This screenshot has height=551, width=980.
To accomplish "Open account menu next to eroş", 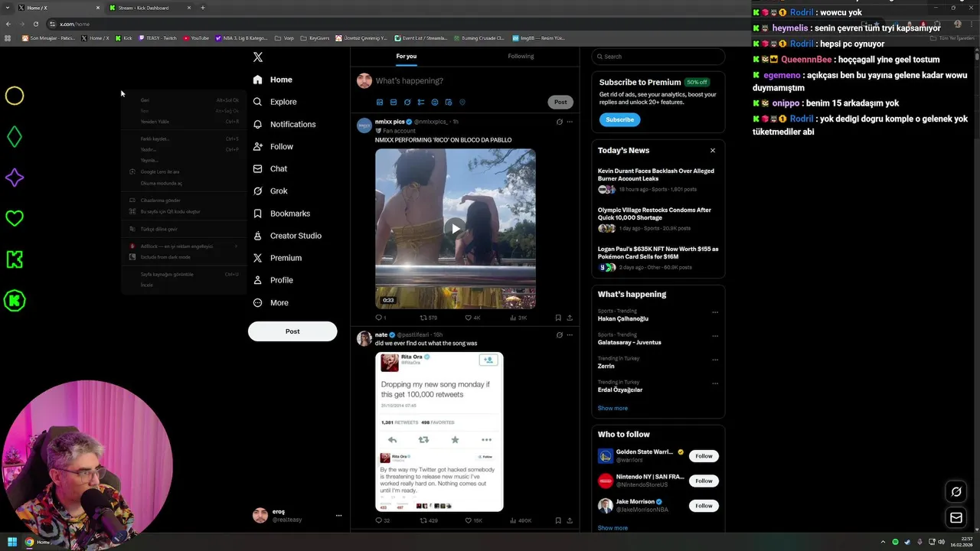I will pyautogui.click(x=338, y=516).
